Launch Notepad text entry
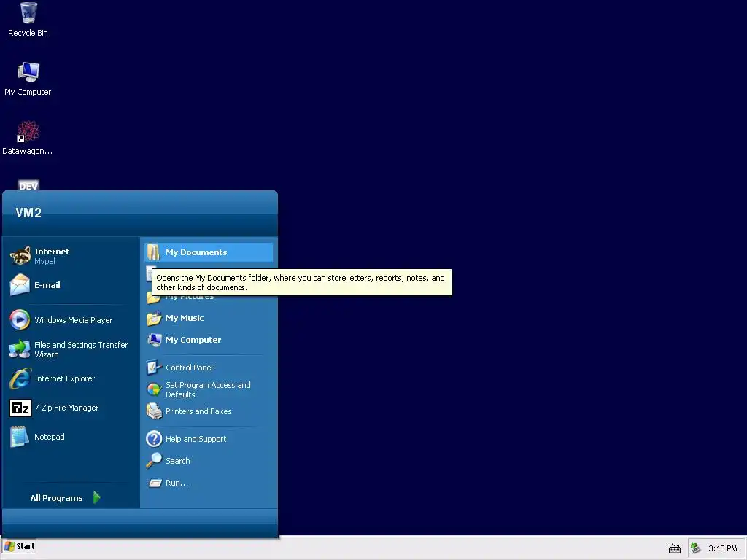The width and height of the screenshot is (747, 560). [49, 437]
